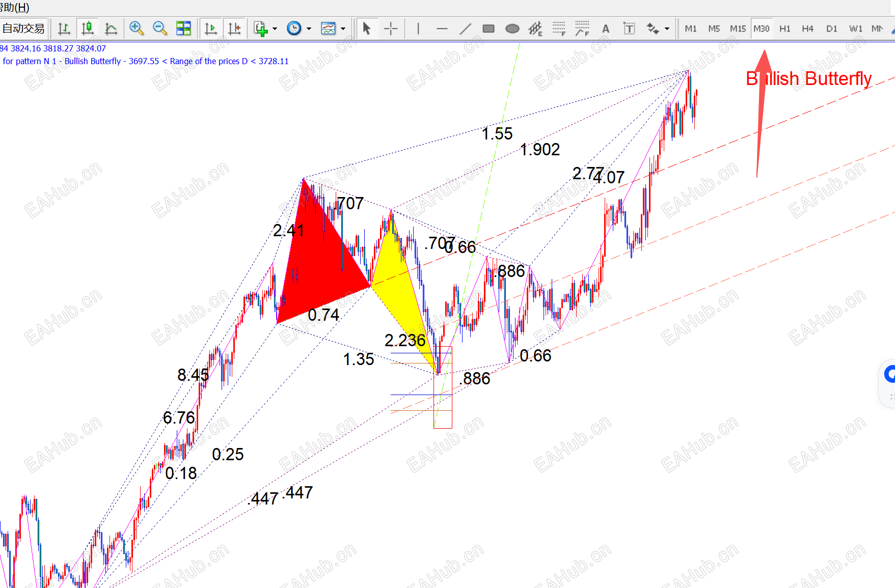Select the trendline drawing tool

coord(465,29)
